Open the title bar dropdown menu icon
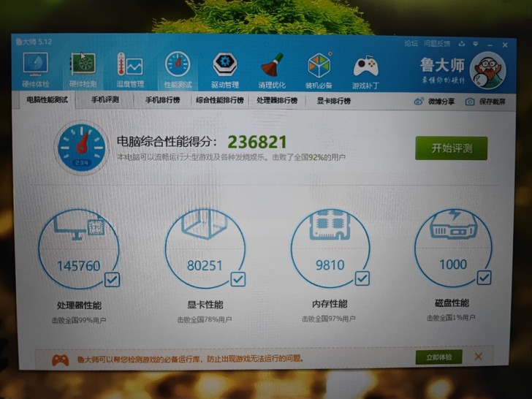The image size is (532, 399). 476,44
